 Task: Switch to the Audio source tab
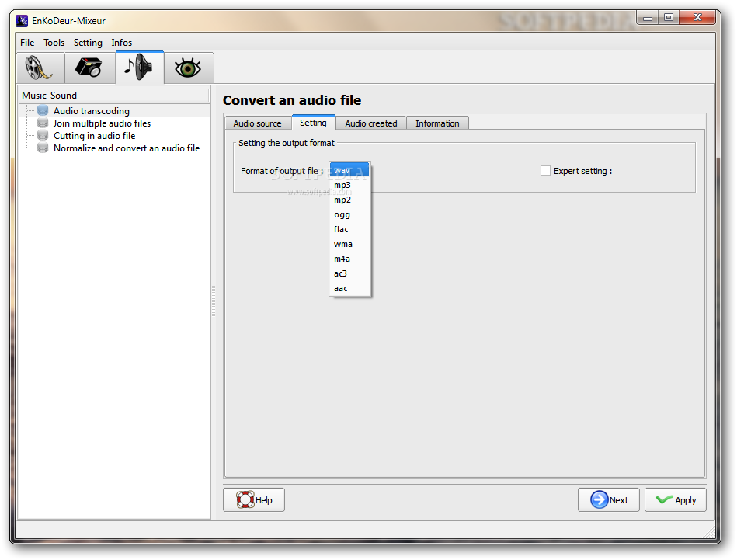click(x=258, y=123)
